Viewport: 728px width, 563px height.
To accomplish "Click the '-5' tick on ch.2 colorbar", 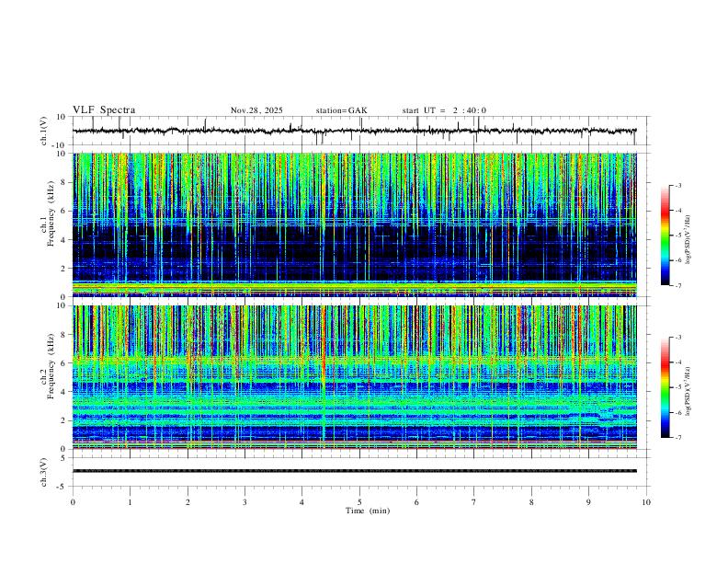I will pyautogui.click(x=677, y=387).
